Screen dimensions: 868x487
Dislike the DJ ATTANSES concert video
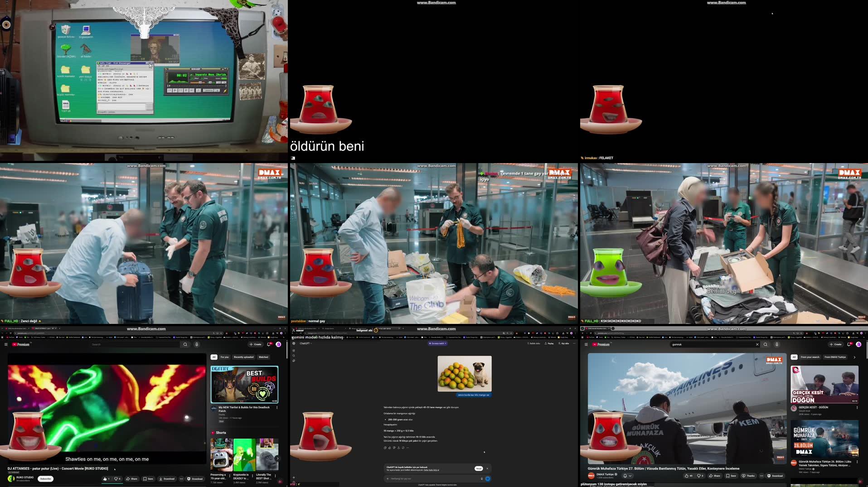(x=116, y=478)
